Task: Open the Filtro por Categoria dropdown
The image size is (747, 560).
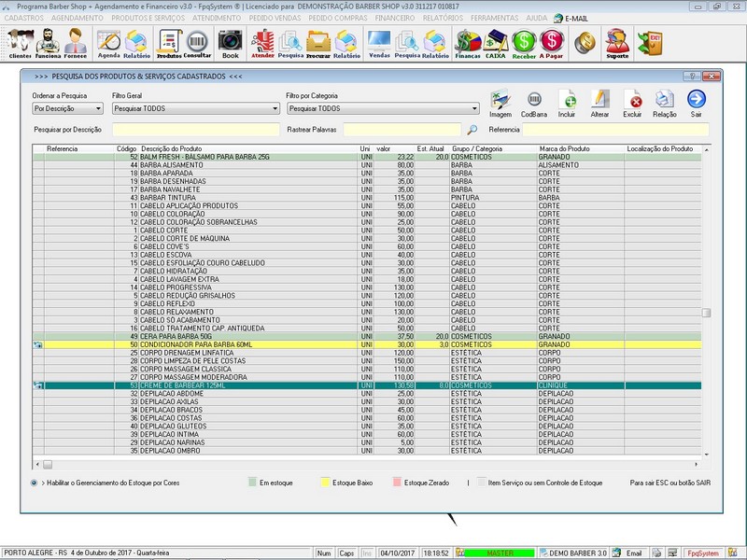Action: 474,109
